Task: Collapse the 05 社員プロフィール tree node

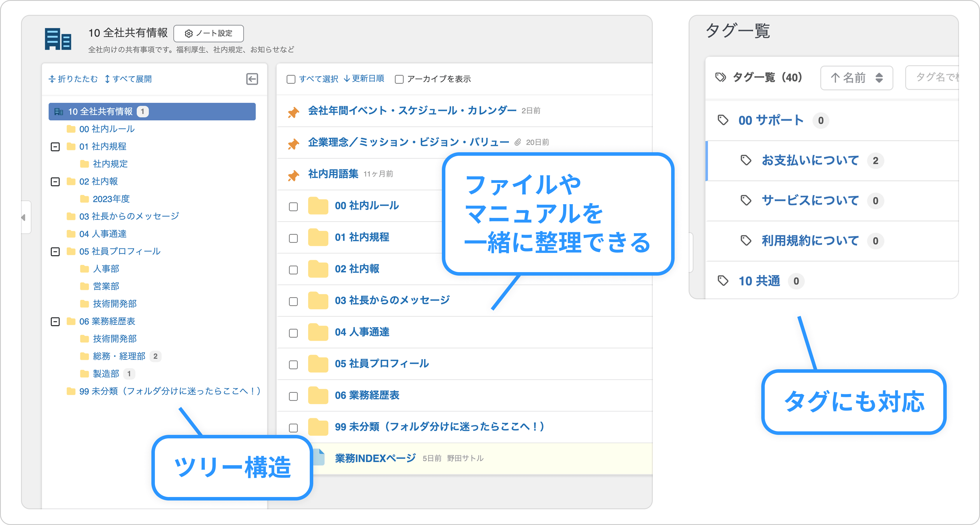Action: point(55,252)
